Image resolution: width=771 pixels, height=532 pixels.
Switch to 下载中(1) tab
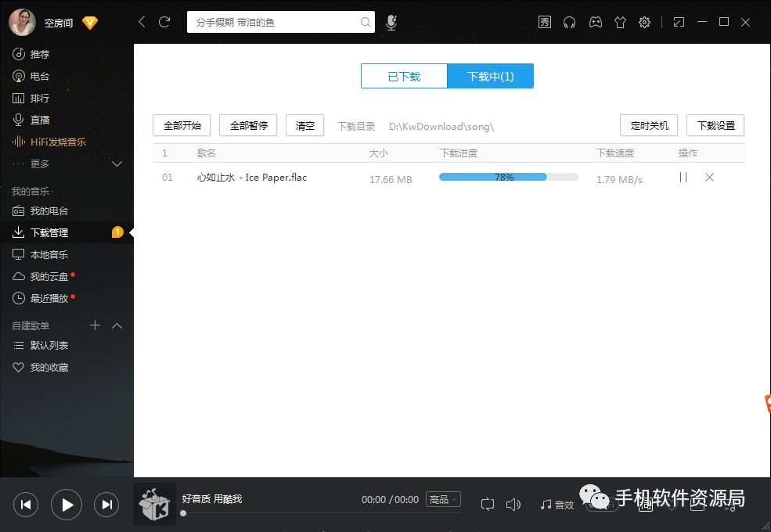point(490,76)
